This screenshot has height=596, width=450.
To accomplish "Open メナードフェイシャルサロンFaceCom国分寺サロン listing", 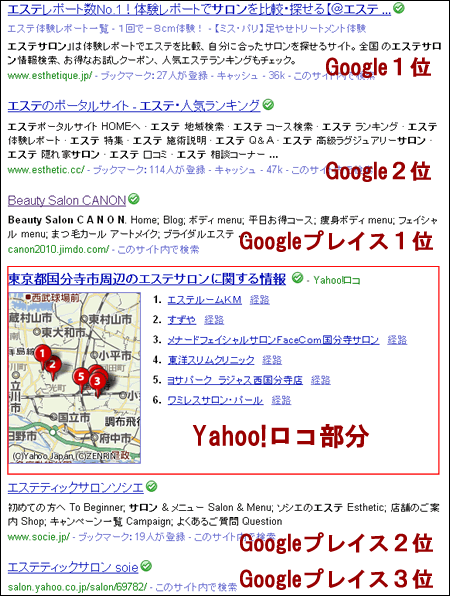I will (273, 340).
